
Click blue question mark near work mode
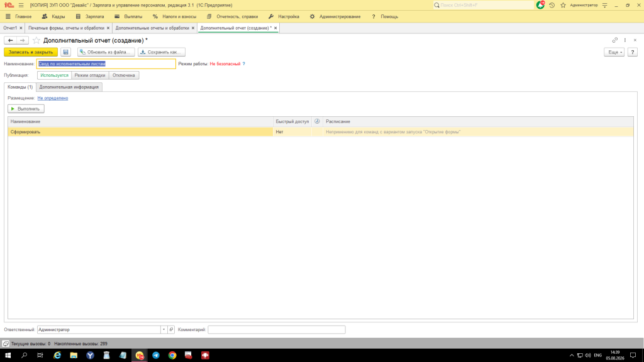pyautogui.click(x=243, y=63)
